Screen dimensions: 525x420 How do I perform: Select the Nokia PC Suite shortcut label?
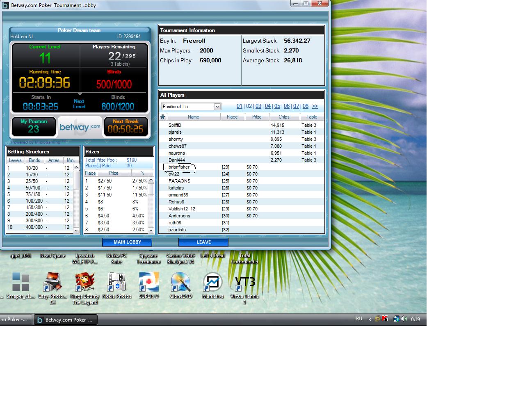point(116,258)
